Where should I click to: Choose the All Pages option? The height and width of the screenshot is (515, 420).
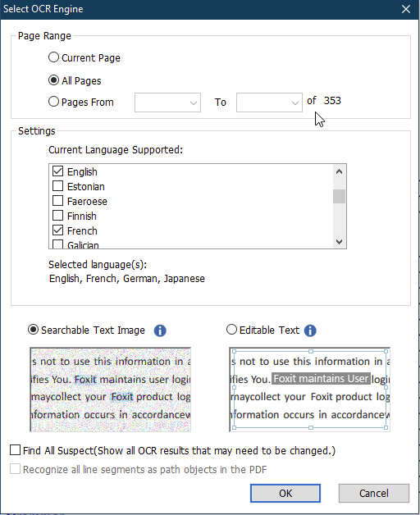click(x=53, y=80)
